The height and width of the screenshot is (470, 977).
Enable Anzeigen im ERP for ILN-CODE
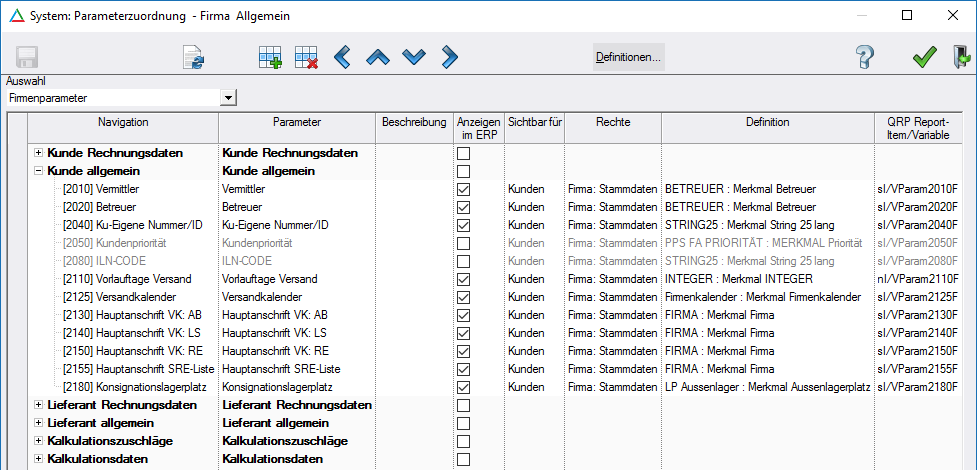tap(463, 261)
